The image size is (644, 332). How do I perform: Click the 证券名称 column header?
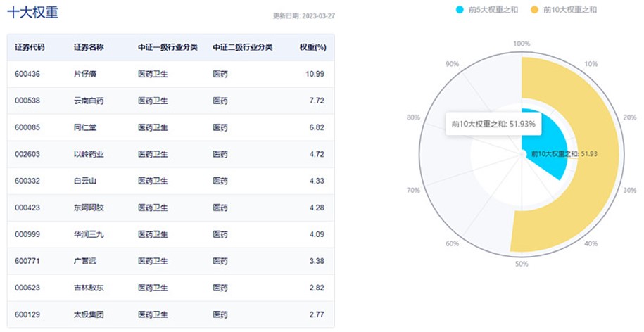(x=89, y=47)
